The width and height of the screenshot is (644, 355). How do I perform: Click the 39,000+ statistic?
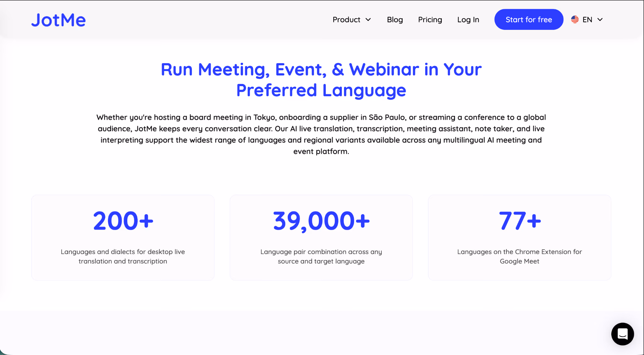pyautogui.click(x=321, y=221)
